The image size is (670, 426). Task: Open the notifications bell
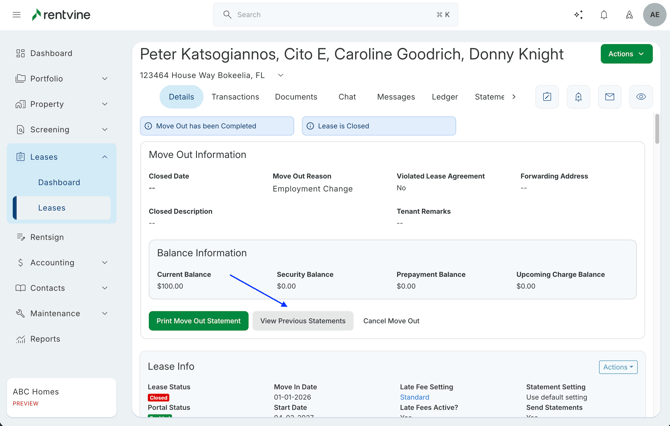(x=604, y=15)
